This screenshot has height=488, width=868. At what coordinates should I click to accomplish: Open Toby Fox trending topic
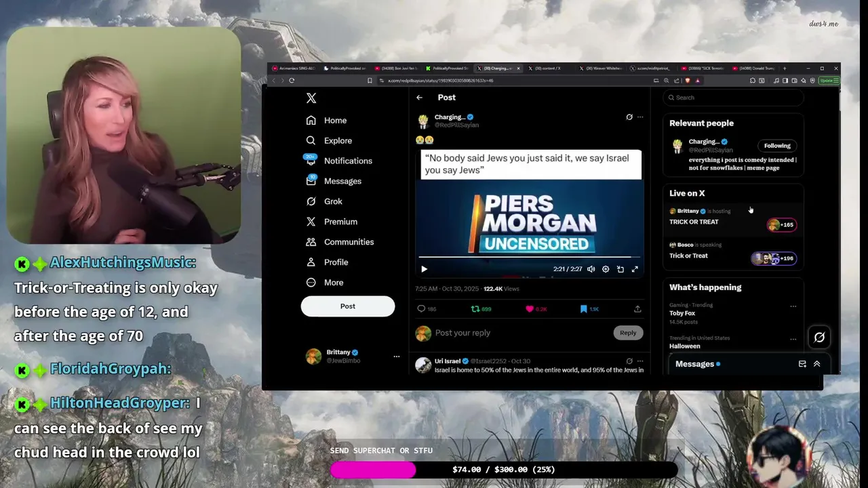coord(682,313)
